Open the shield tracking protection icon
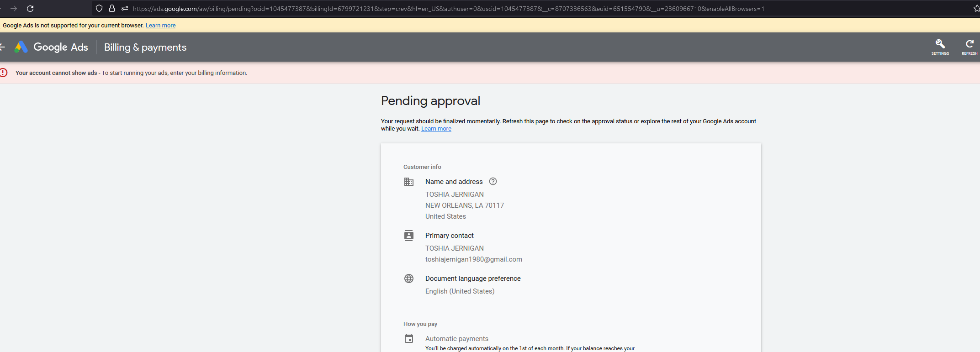Viewport: 980px width, 352px height. (x=99, y=8)
